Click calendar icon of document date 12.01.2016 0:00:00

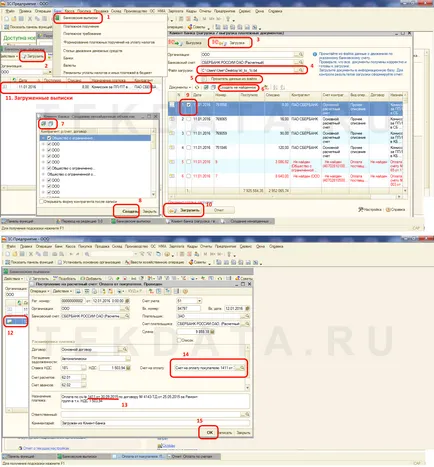(x=127, y=301)
